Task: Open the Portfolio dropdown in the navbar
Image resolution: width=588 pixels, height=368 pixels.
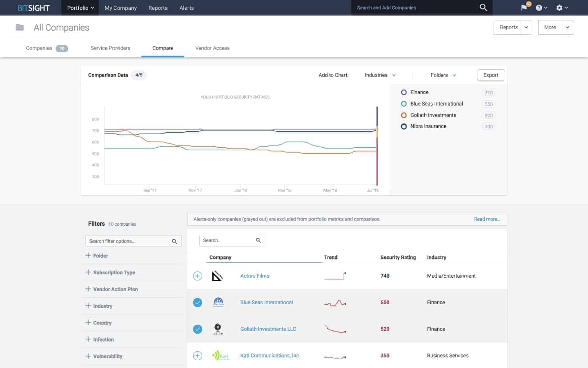Action: pyautogui.click(x=80, y=8)
